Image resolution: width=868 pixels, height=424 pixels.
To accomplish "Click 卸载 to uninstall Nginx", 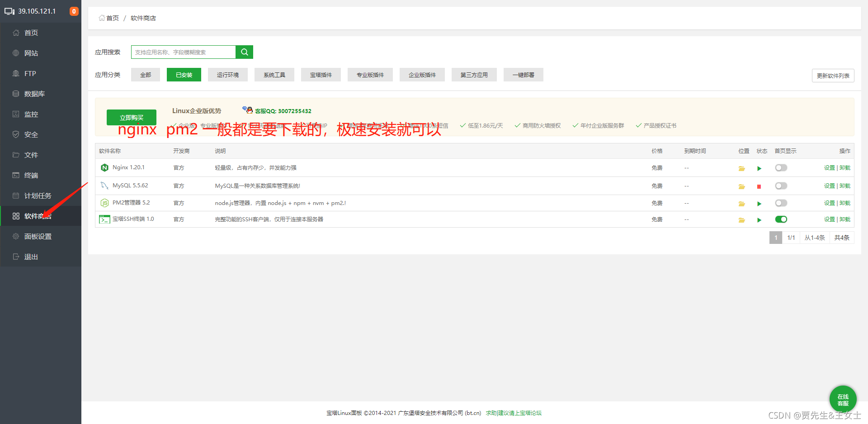I will [x=845, y=168].
